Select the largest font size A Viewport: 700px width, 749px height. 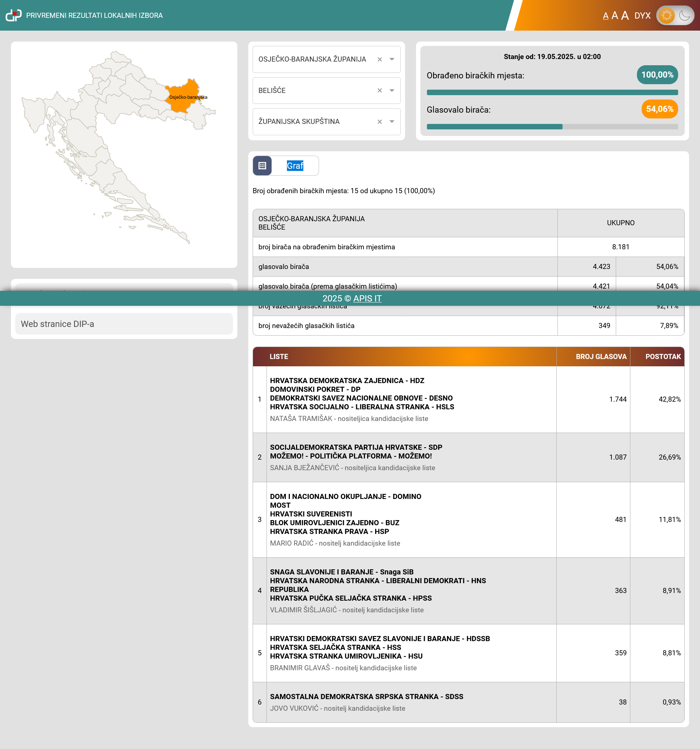(625, 15)
